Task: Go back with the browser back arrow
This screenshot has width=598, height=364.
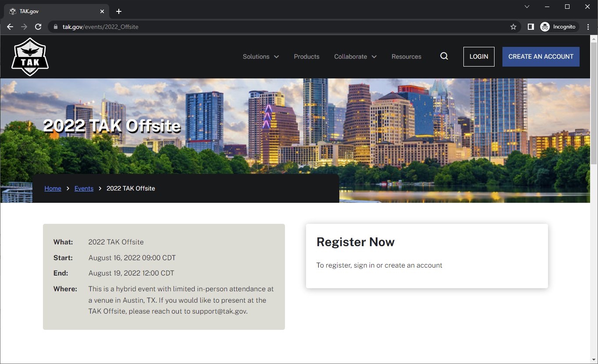Action: (10, 27)
